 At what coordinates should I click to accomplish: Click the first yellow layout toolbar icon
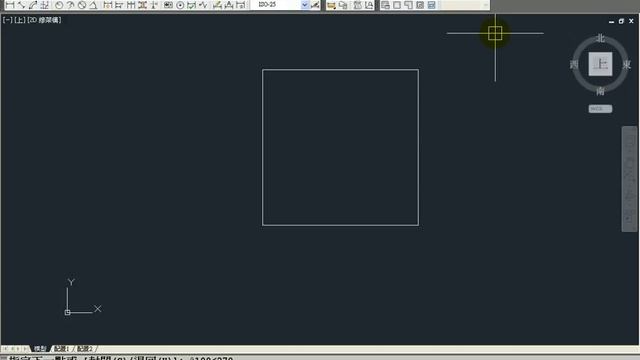point(331,5)
